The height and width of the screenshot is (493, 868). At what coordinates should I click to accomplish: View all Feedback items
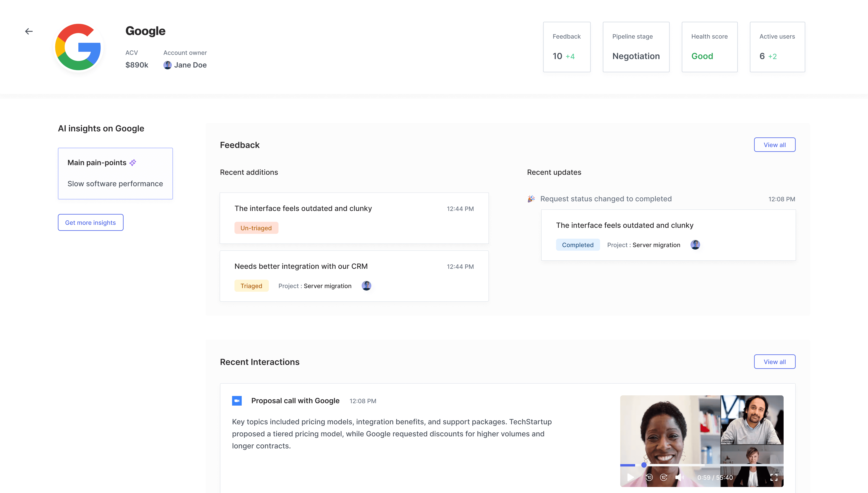click(775, 145)
